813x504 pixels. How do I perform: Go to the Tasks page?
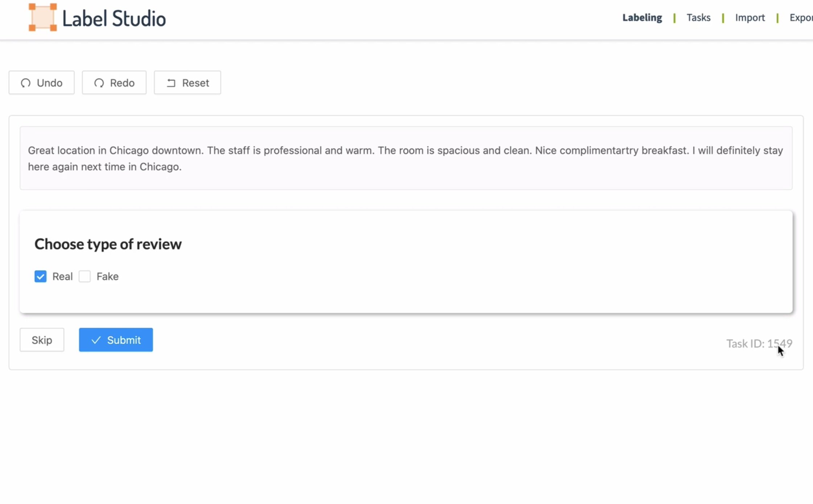[698, 17]
